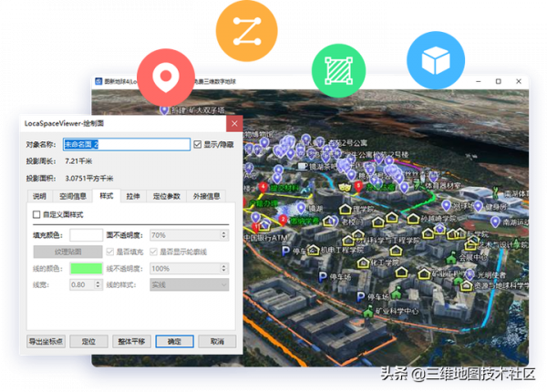Open the 外接信息 tab
Viewport: 547px width, 392px height.
point(207,196)
